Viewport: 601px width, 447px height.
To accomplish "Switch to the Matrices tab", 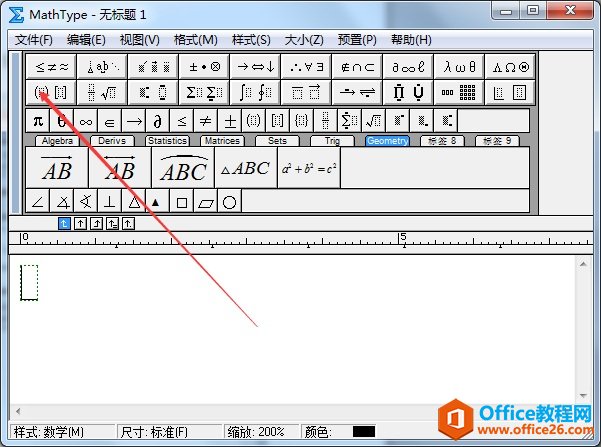I will (x=222, y=141).
